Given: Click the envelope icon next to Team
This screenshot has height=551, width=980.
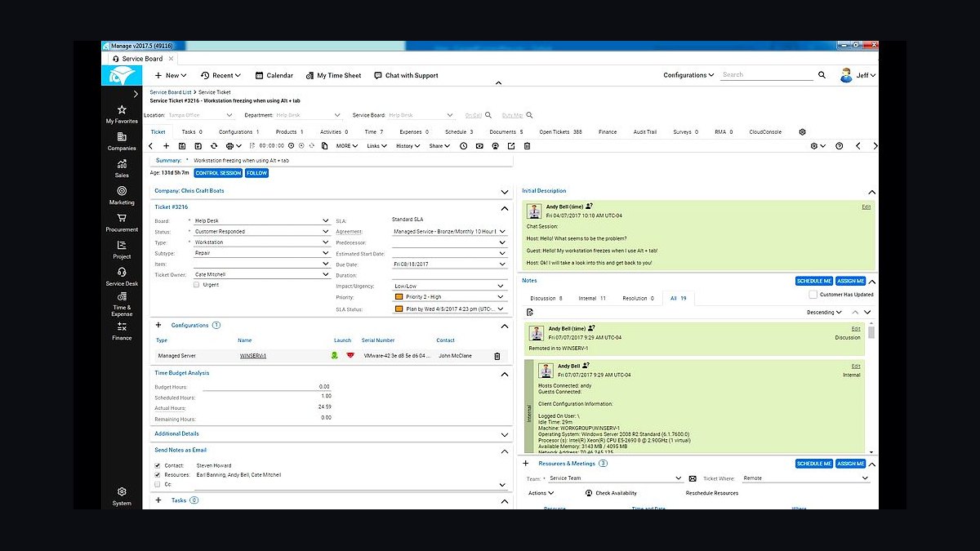Looking at the screenshot, I should tap(693, 478).
